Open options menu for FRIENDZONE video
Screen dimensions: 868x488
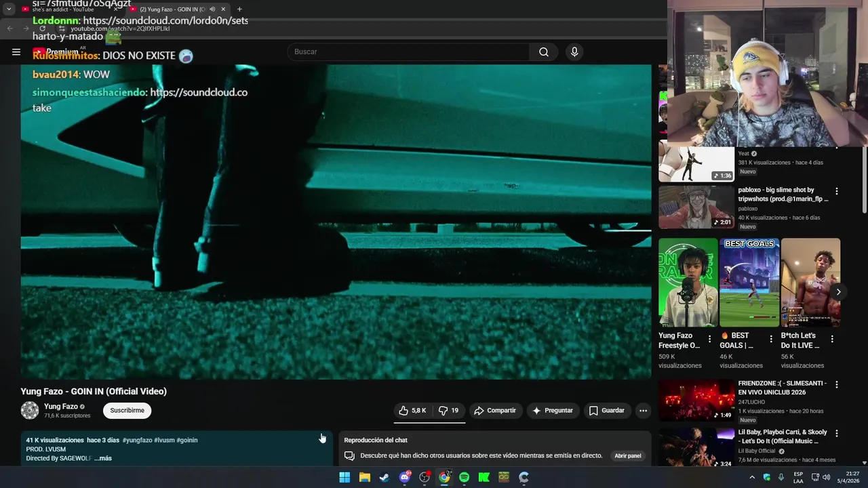point(836,384)
